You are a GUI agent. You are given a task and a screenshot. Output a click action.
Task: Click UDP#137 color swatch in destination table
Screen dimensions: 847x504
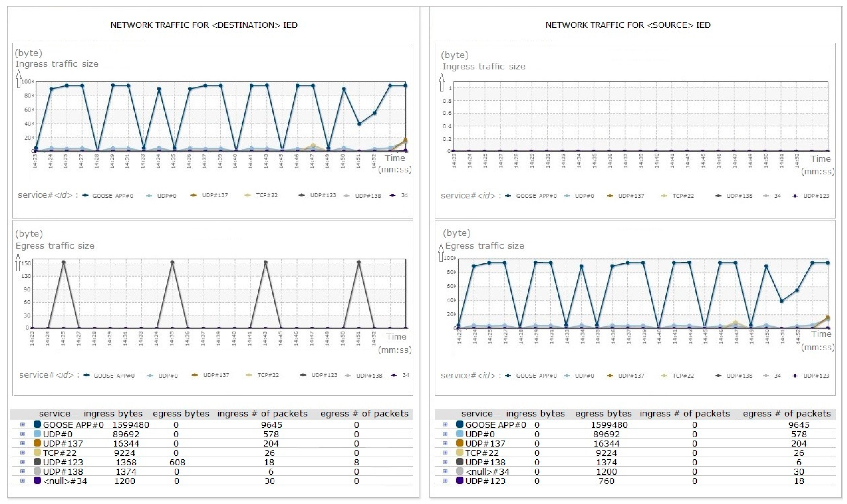[x=37, y=443]
